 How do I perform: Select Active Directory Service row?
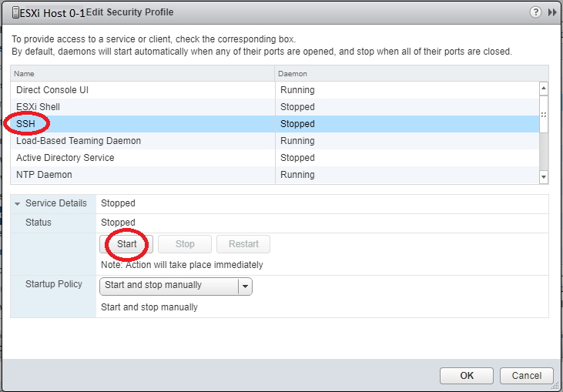275,158
